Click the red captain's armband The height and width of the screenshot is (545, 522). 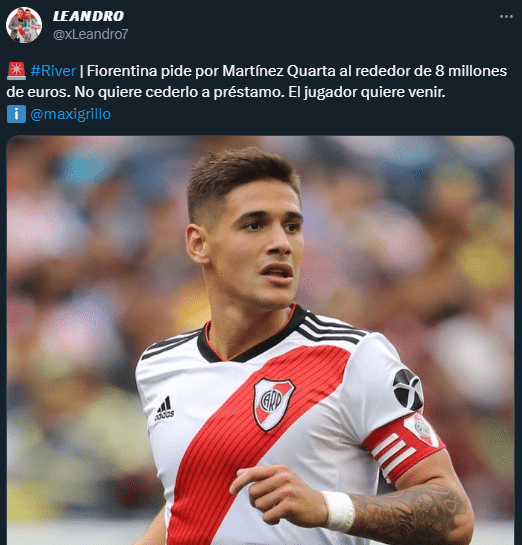tap(403, 446)
